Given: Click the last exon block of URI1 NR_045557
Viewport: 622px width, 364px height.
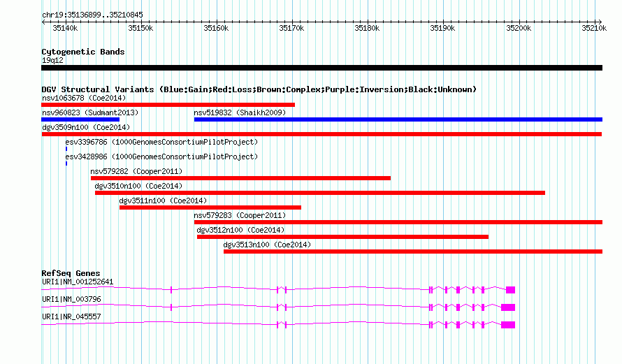Looking at the screenshot, I should (508, 325).
